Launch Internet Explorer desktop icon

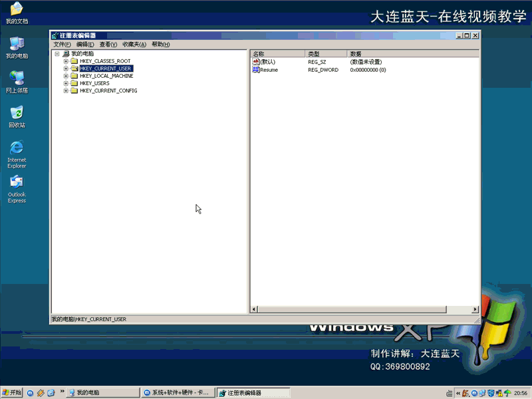(x=17, y=154)
